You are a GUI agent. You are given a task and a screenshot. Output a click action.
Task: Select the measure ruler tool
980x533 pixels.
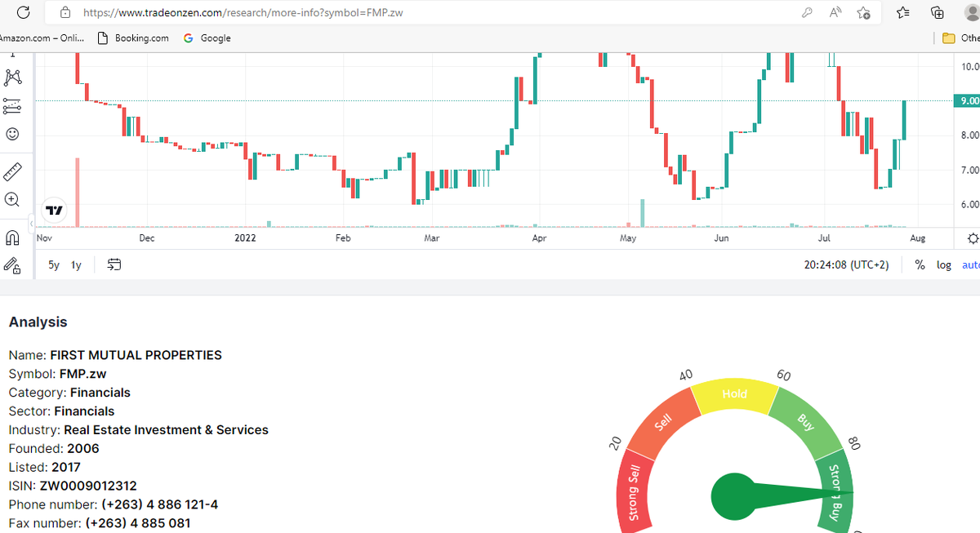pos(12,171)
